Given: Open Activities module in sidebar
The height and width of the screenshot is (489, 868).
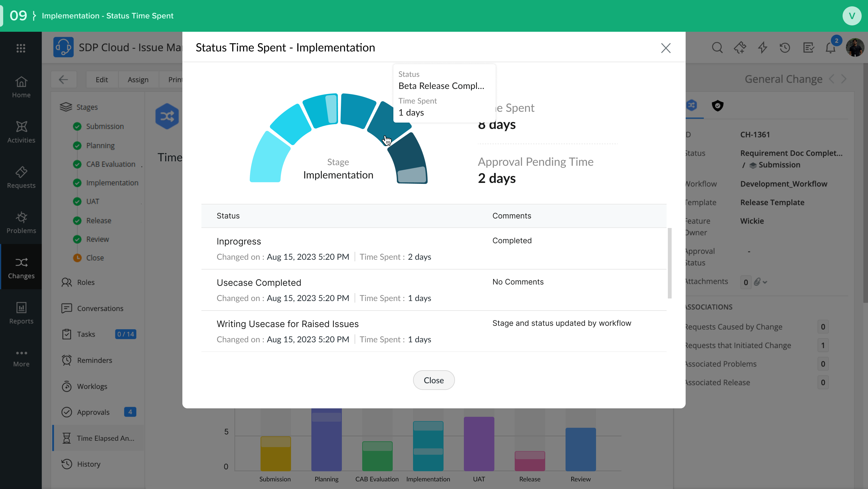Looking at the screenshot, I should 21,132.
